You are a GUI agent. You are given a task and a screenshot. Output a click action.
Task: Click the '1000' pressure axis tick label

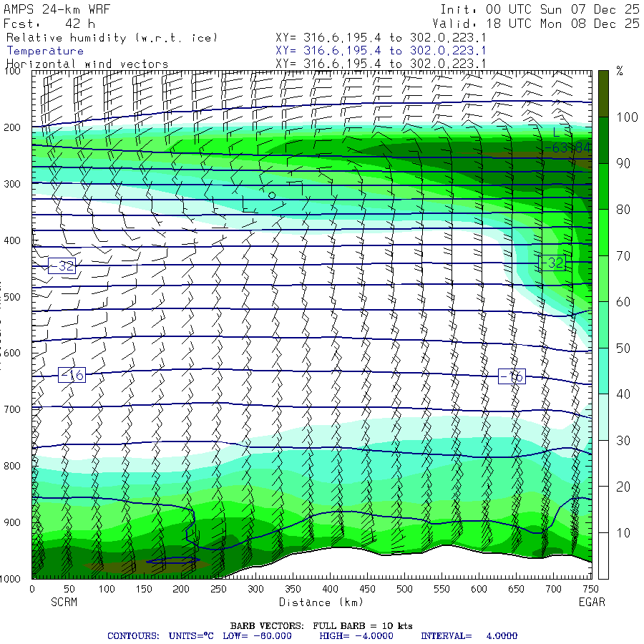10,579
